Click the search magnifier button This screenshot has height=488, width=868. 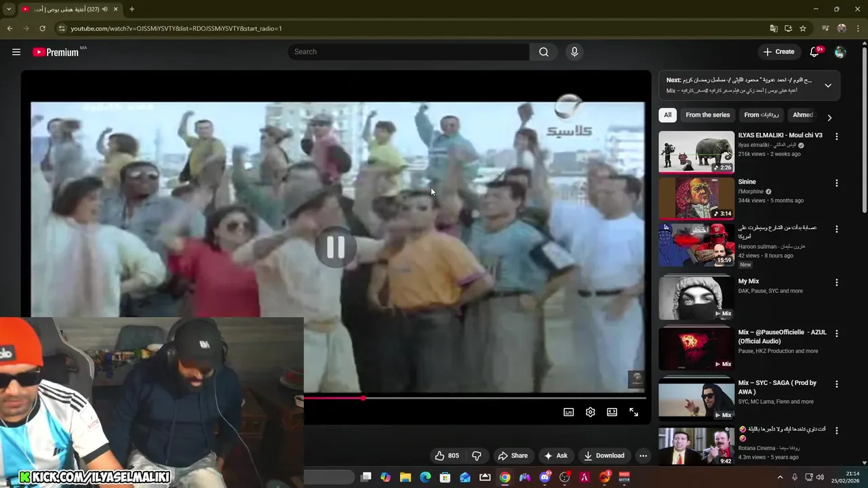pos(544,52)
